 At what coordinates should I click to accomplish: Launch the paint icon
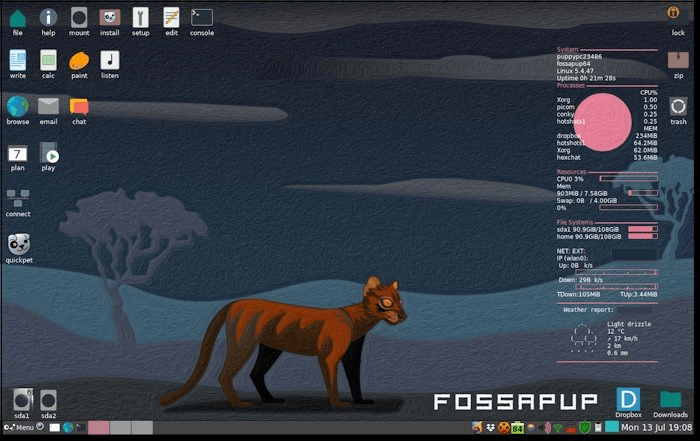(79, 61)
